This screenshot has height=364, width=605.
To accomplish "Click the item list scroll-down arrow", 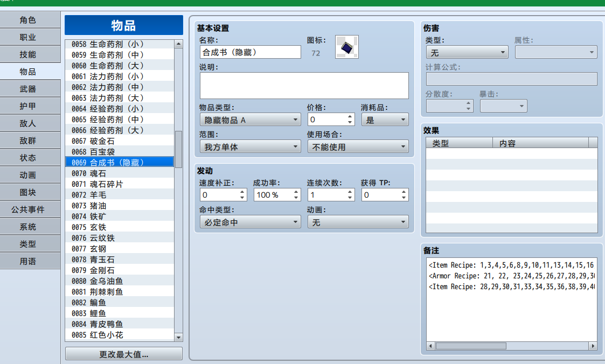I will 178,338.
